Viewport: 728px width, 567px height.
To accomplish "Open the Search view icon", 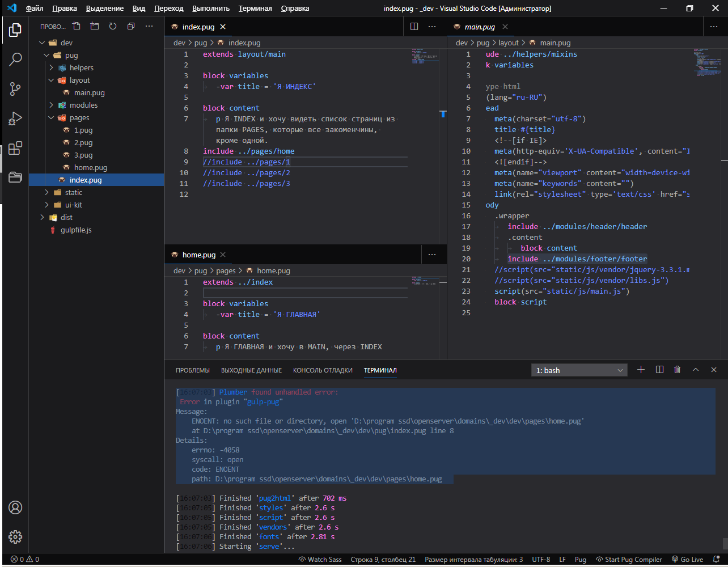I will click(15, 59).
